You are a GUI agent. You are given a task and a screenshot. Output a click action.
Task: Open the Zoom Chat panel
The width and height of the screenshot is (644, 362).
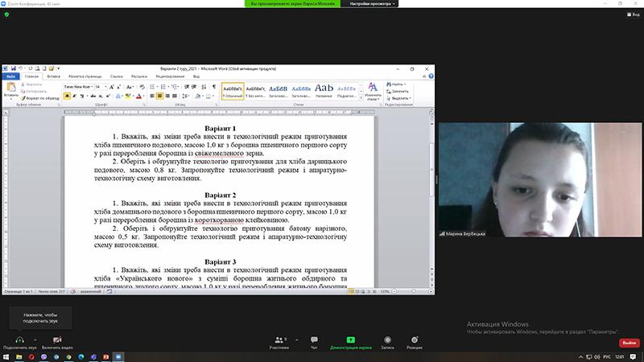[314, 340]
